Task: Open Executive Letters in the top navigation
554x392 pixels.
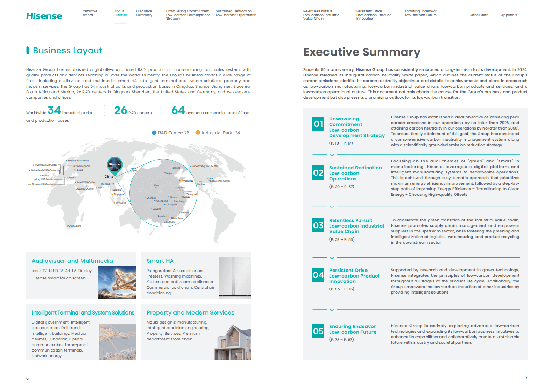Action: (x=89, y=13)
